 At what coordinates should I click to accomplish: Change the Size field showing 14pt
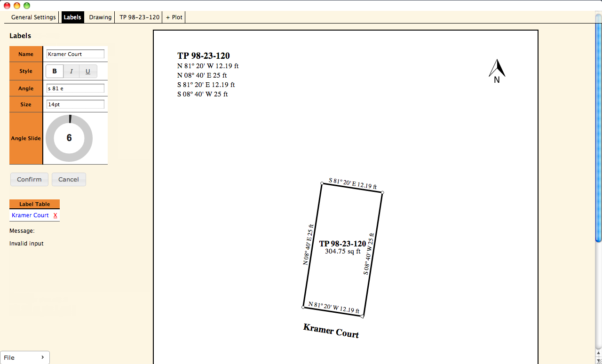click(75, 104)
